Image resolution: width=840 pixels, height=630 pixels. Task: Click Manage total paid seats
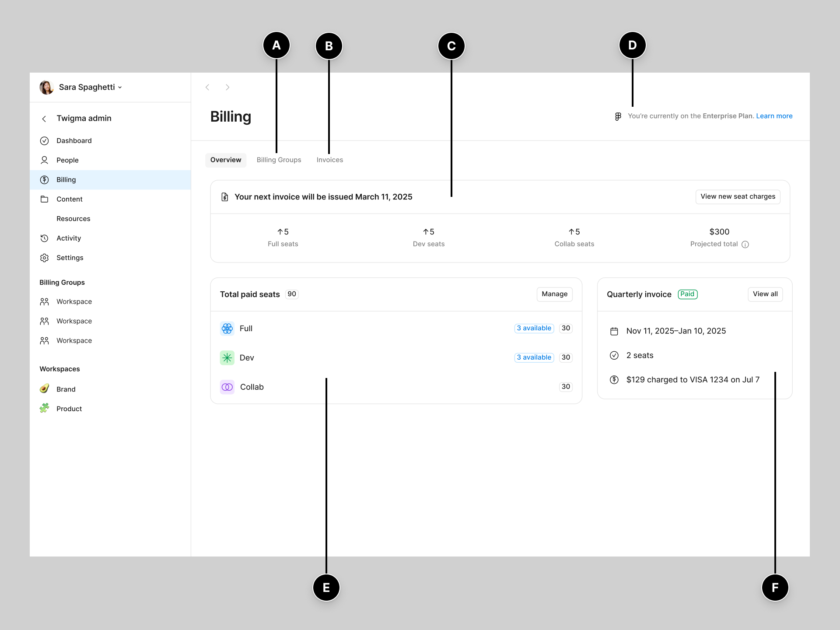(554, 294)
